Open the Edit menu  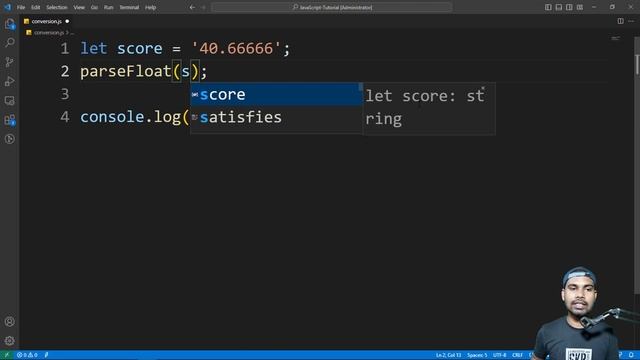pyautogui.click(x=36, y=7)
